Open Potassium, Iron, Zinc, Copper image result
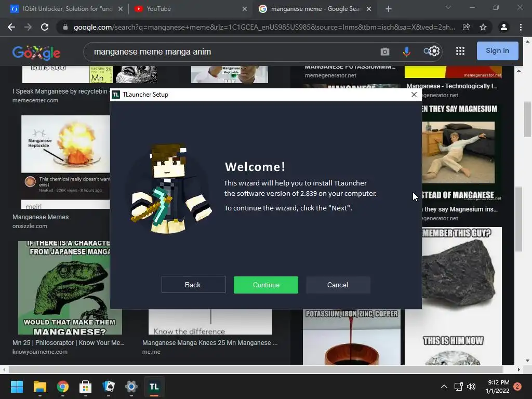The width and height of the screenshot is (532, 399). [x=352, y=337]
